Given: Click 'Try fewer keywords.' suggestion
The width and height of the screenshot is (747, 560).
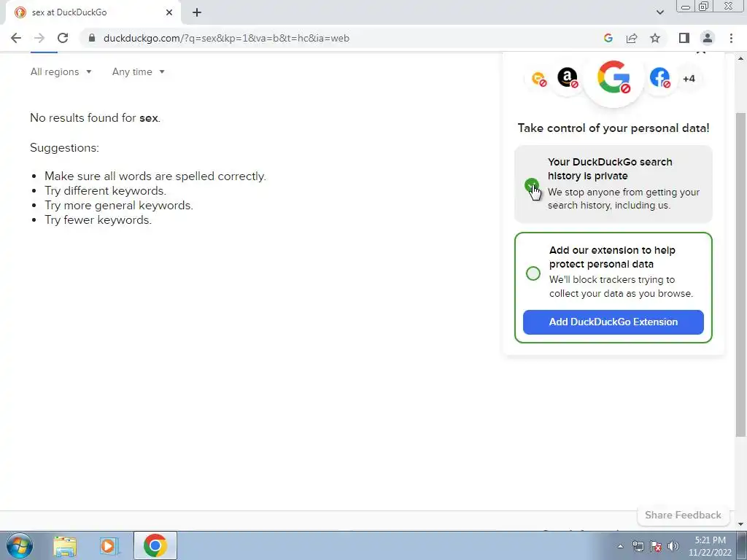Looking at the screenshot, I should [x=98, y=220].
